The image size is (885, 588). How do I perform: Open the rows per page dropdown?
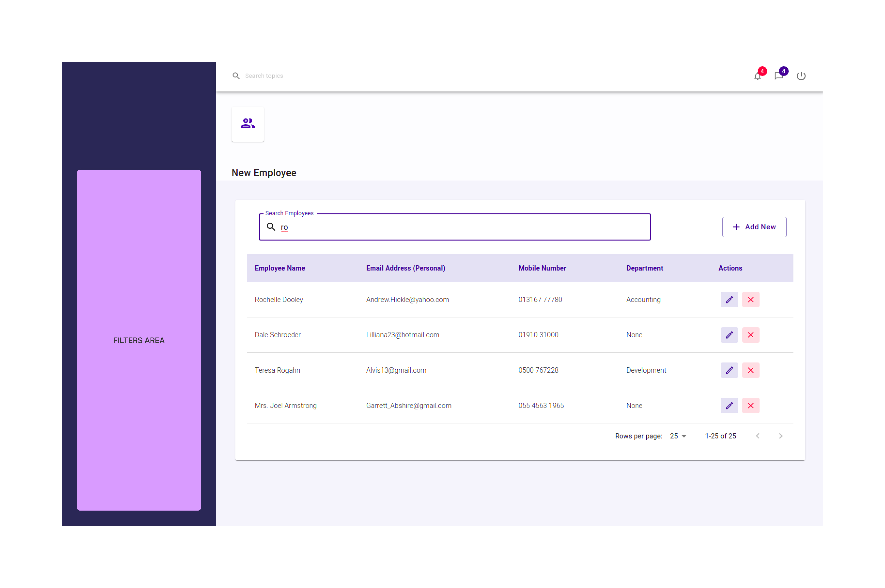[678, 436]
